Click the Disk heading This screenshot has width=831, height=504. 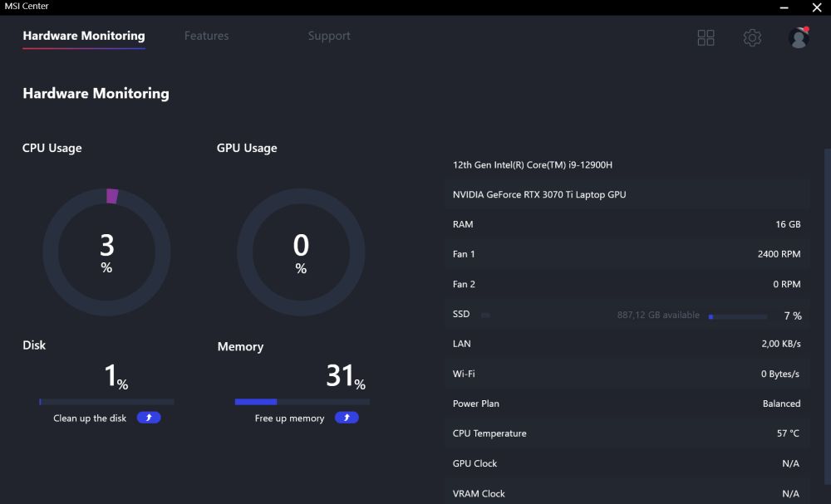click(x=34, y=345)
